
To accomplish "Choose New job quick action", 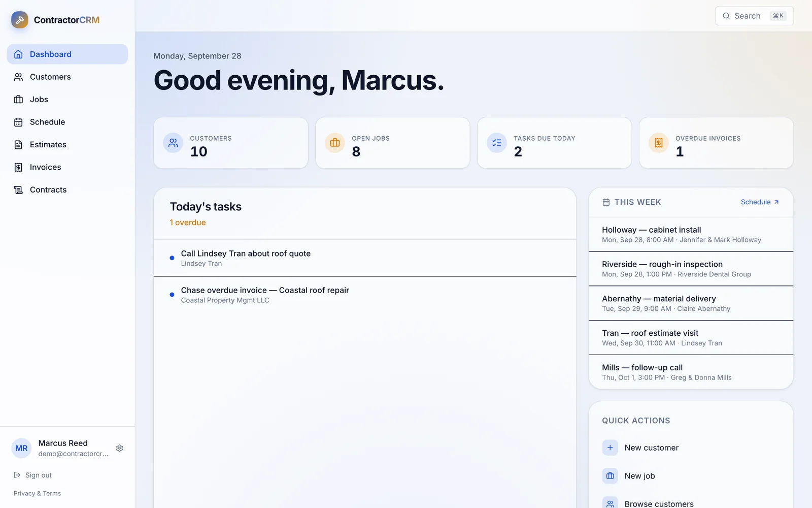I will coord(691,476).
